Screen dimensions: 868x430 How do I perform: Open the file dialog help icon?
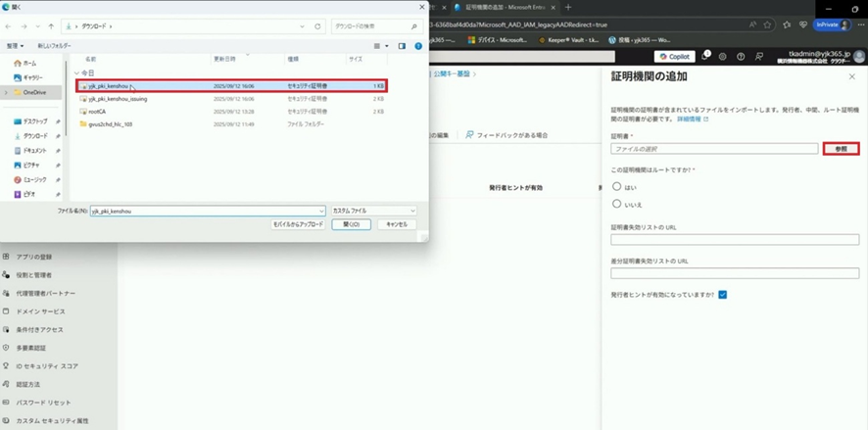click(419, 45)
